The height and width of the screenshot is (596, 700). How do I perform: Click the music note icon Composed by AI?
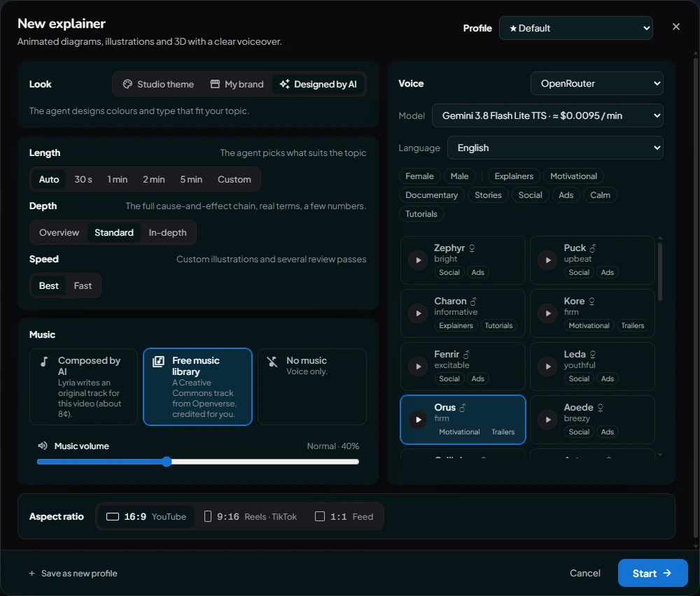[x=43, y=362]
